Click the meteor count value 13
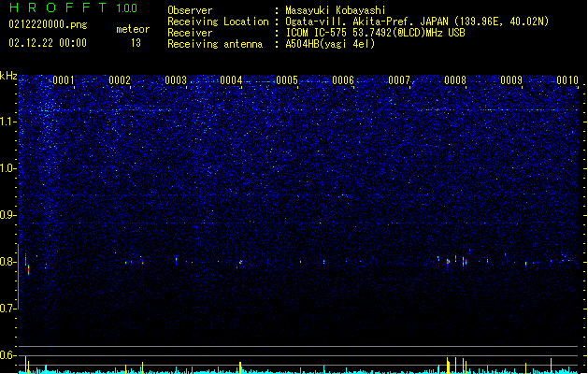 (136, 43)
